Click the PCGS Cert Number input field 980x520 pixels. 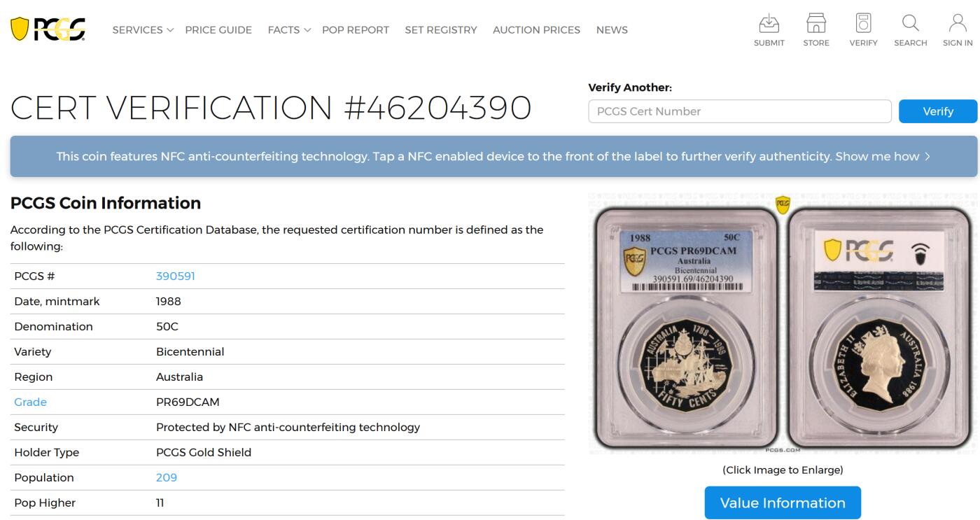coord(739,111)
